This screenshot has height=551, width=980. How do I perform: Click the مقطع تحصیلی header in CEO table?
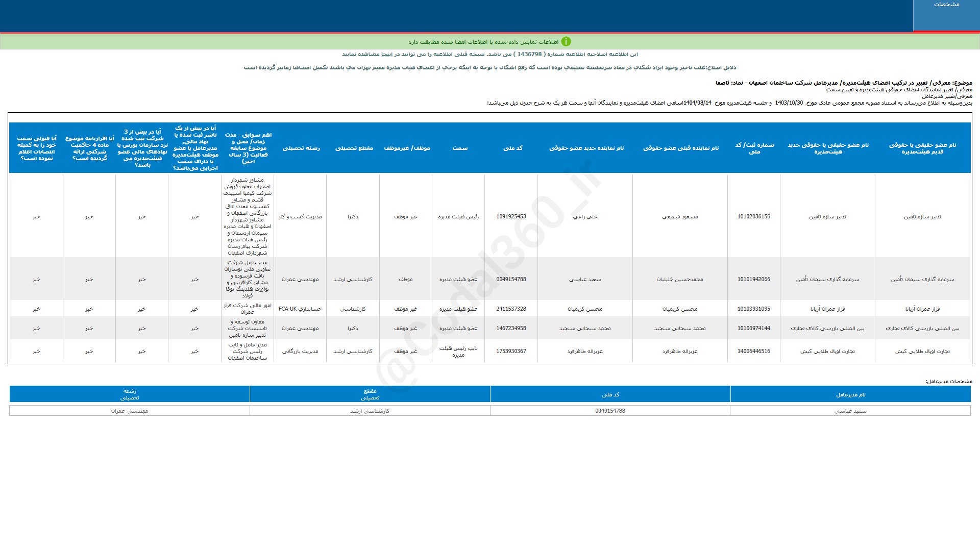click(370, 394)
